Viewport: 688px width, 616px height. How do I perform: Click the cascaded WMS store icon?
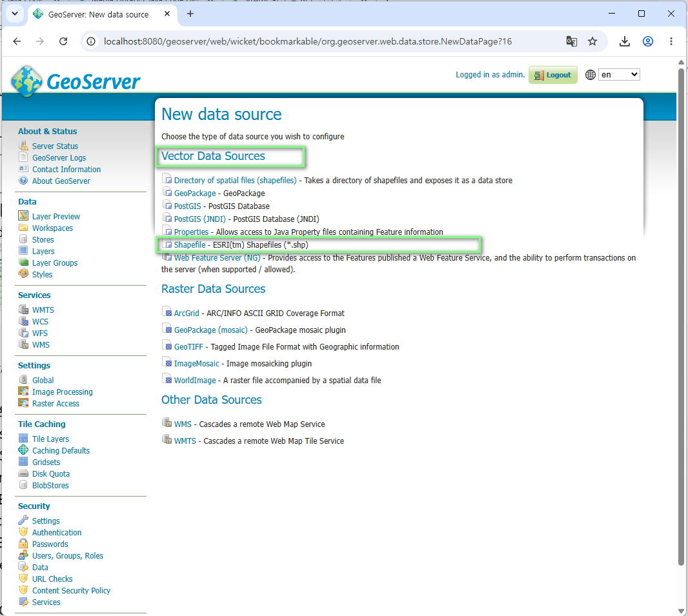167,423
